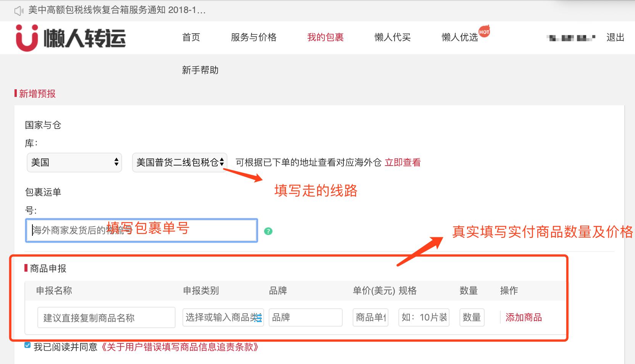Open the 新手帮助 section
Viewport: 635px width, 364px height.
point(200,70)
